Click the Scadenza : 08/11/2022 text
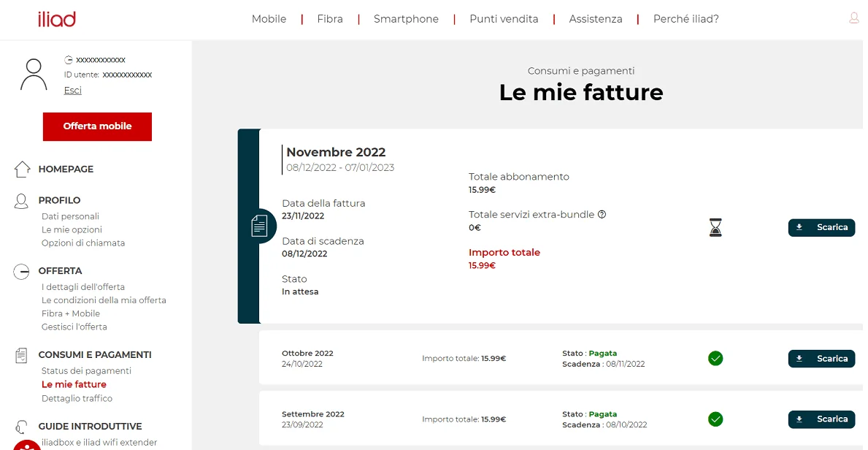 point(604,364)
